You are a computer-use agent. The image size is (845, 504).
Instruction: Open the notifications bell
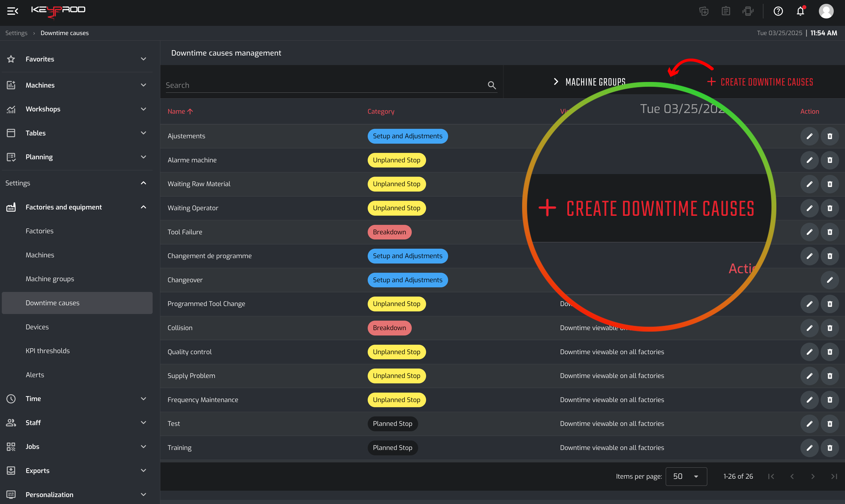tap(800, 11)
